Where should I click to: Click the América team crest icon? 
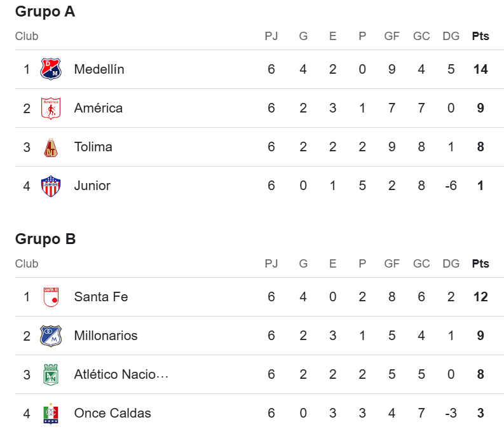tap(51, 108)
